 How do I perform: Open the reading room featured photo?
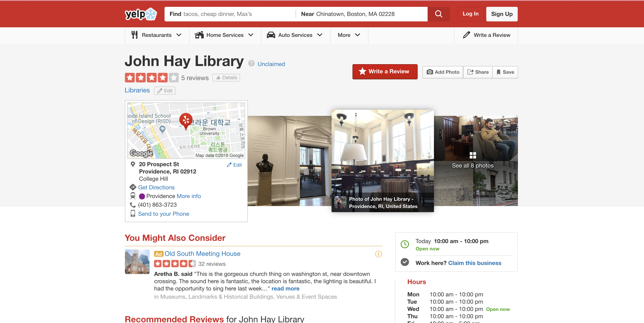(x=383, y=161)
